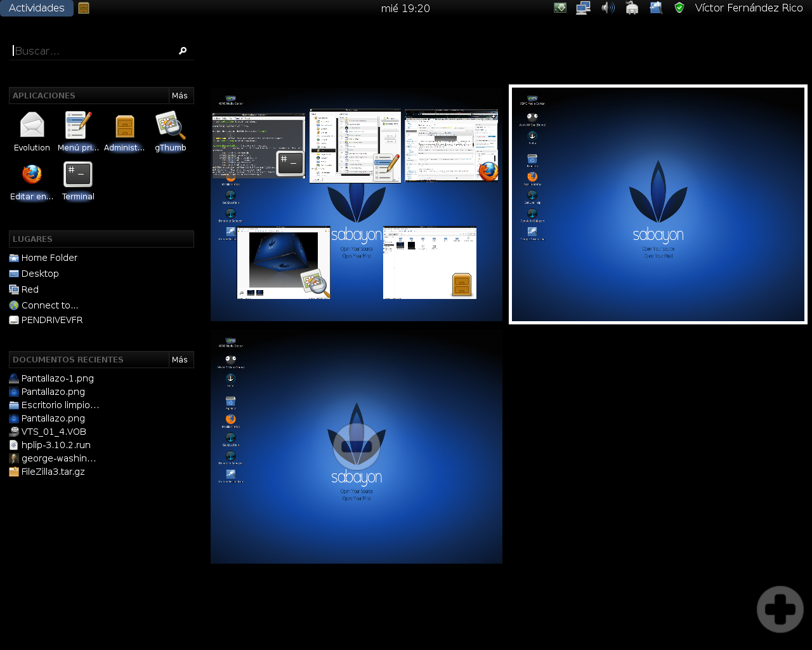Open Home Folder place
The height and width of the screenshot is (650, 812).
pos(43,258)
